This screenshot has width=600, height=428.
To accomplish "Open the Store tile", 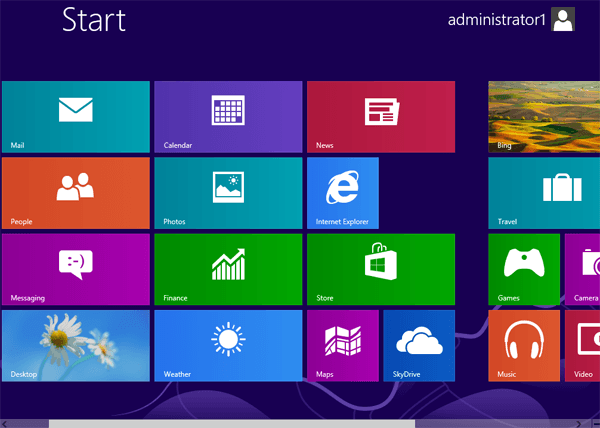I will click(381, 269).
